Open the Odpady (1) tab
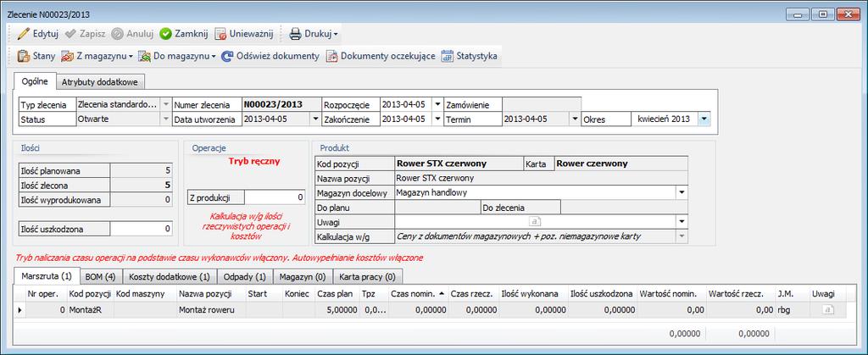868x355 pixels. tap(245, 275)
